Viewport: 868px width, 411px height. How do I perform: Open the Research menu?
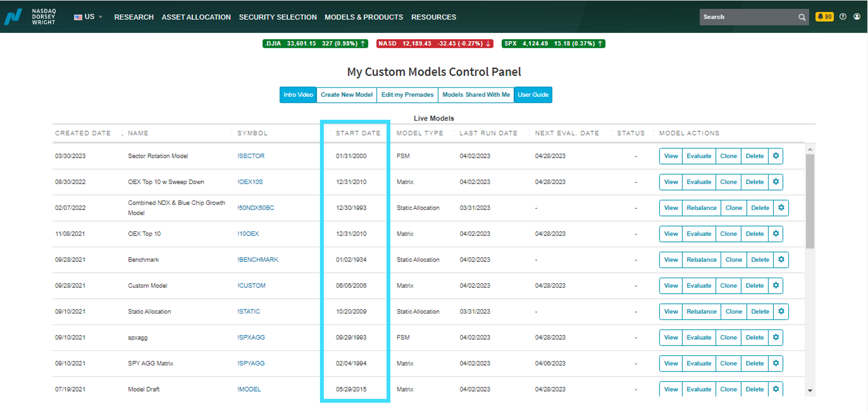point(134,17)
